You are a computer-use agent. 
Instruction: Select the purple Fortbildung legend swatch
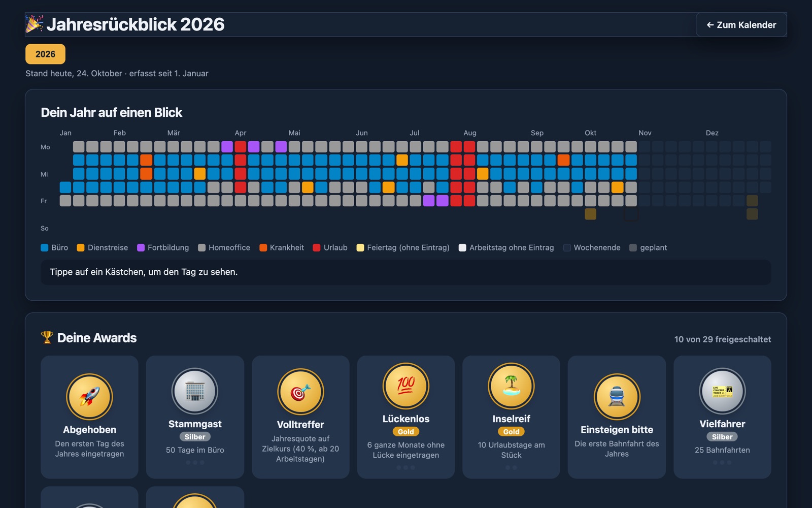click(x=141, y=248)
